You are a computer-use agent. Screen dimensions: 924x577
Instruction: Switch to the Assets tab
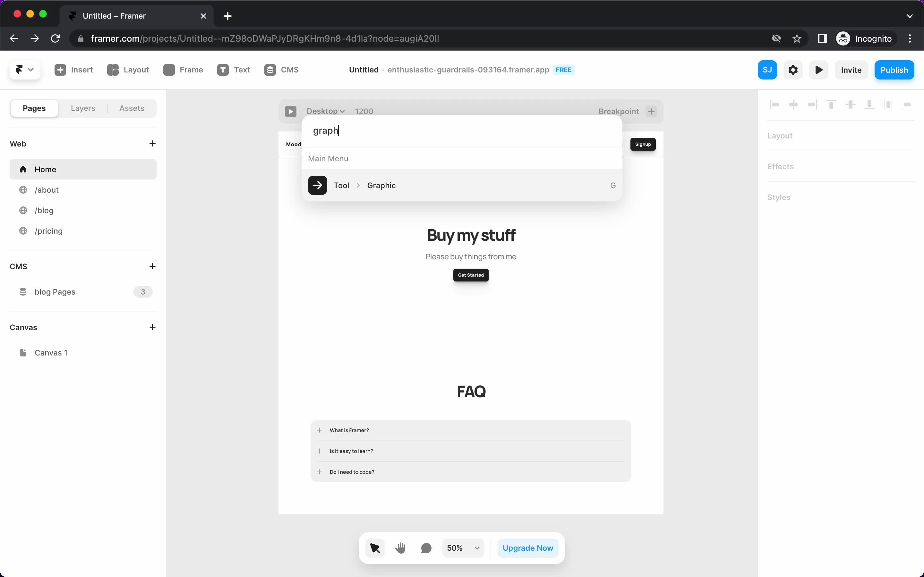[x=131, y=108]
